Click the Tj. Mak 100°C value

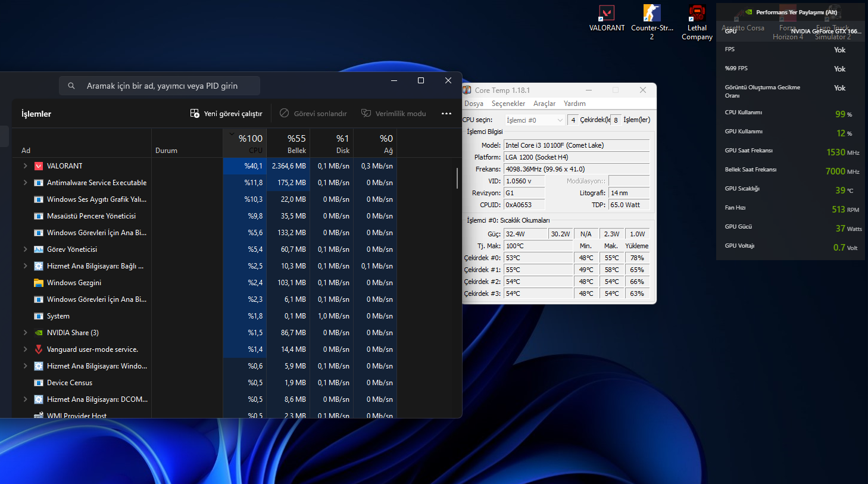(x=538, y=246)
